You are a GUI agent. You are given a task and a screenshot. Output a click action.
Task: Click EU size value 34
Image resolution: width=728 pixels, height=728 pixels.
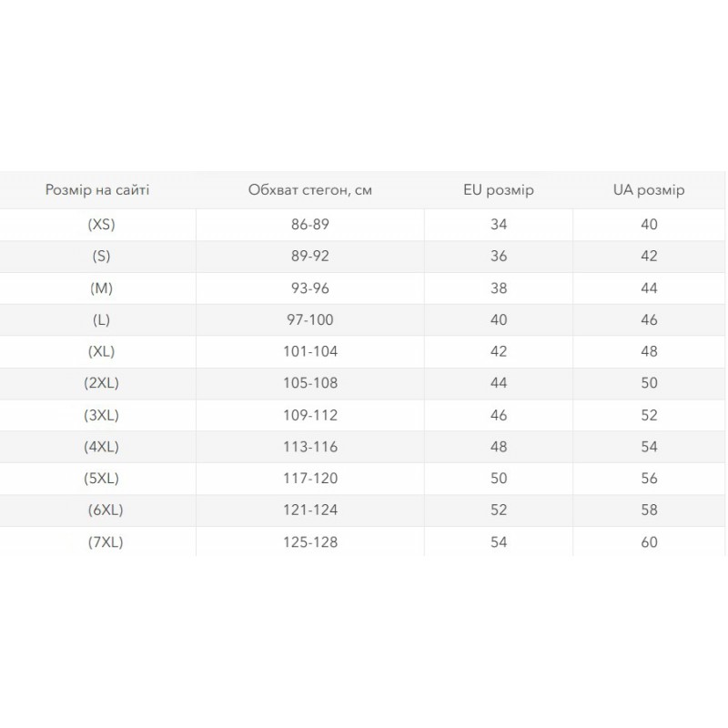pyautogui.click(x=499, y=225)
